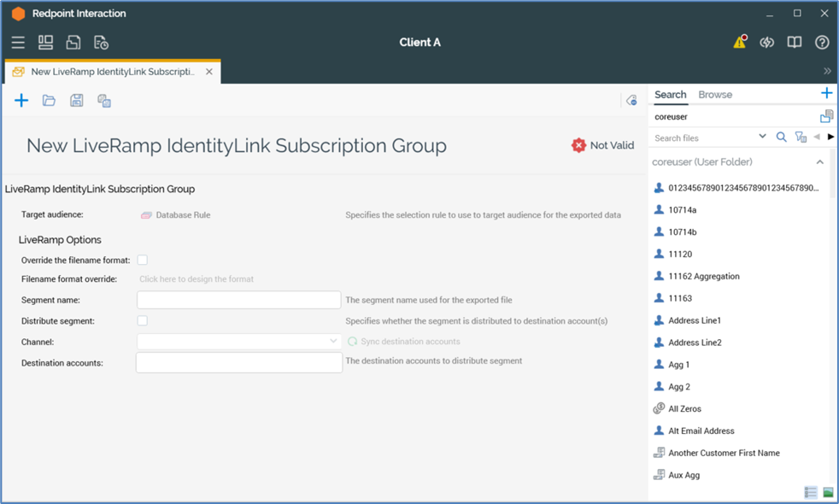Screen dimensions: 839x504
Task: Enable Override the filename format checkbox
Action: (x=143, y=260)
